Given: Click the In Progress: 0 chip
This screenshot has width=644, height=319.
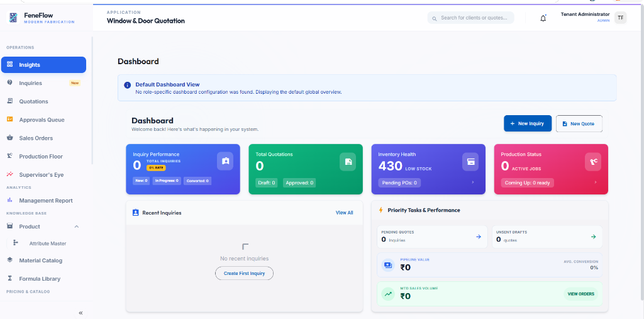Looking at the screenshot, I should point(167,181).
